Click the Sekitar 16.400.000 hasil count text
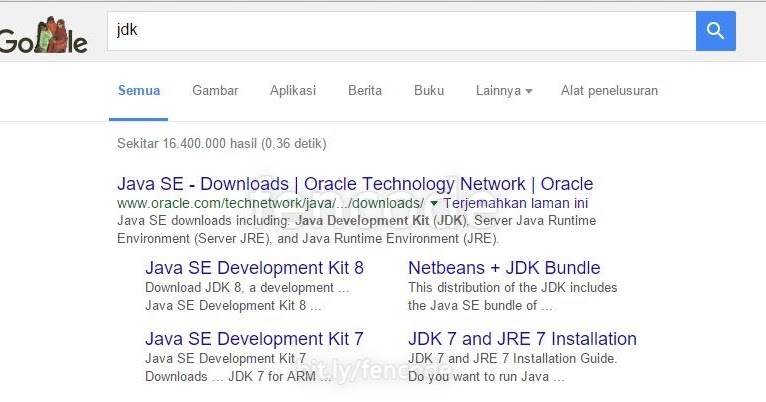766x402 pixels. click(222, 144)
